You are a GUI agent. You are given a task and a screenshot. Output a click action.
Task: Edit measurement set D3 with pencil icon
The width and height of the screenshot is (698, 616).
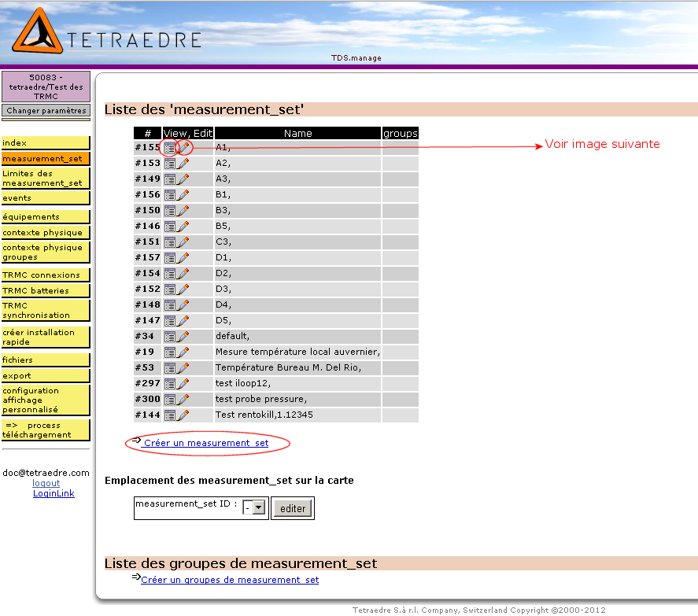click(x=183, y=289)
